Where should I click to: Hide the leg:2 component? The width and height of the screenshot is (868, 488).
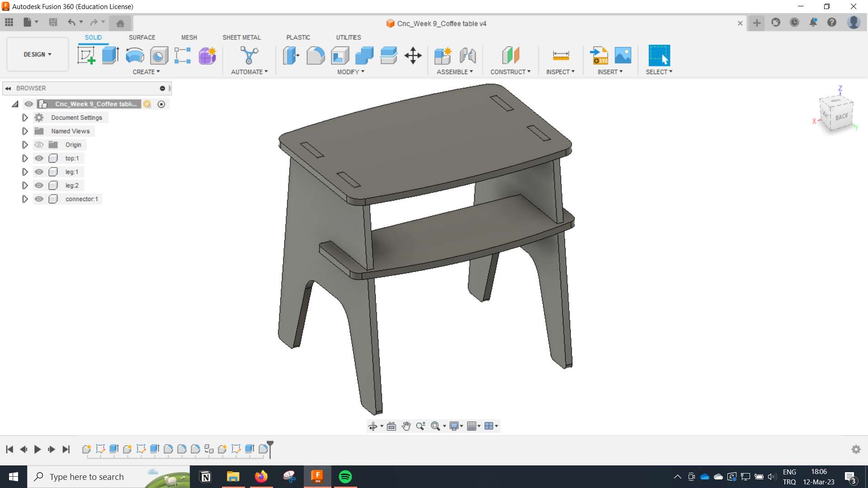coord(39,185)
